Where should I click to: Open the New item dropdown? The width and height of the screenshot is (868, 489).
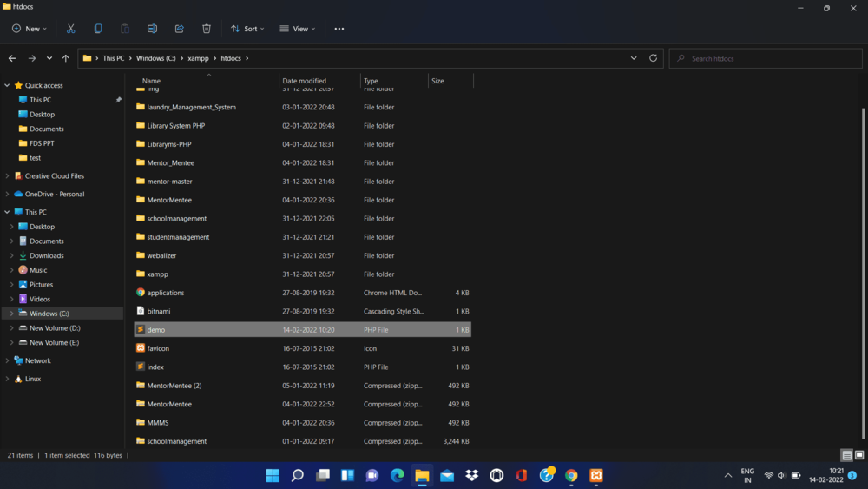click(x=30, y=29)
